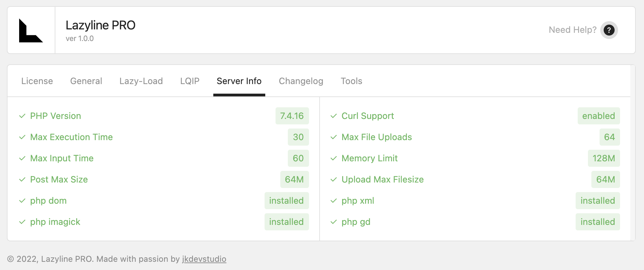Image resolution: width=644 pixels, height=270 pixels.
Task: Click the checkmark beside php imagick
Action: [22, 222]
